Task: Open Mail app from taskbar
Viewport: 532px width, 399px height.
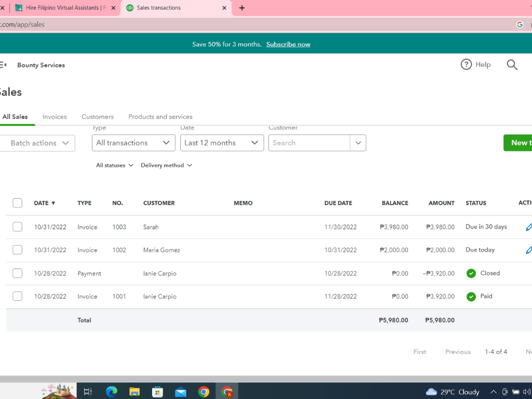Action: point(180,392)
